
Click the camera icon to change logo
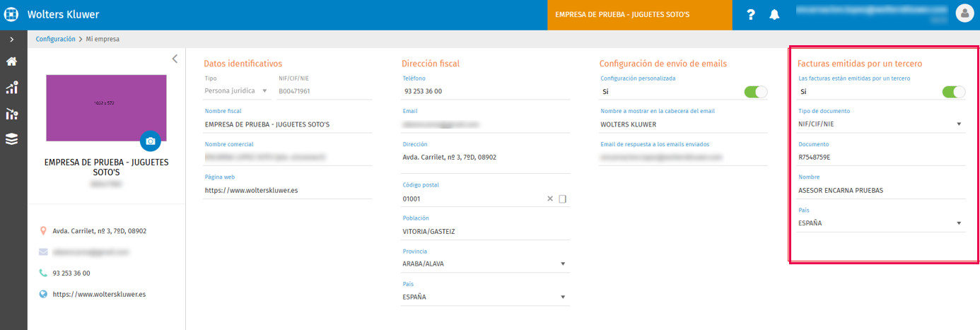tap(150, 141)
